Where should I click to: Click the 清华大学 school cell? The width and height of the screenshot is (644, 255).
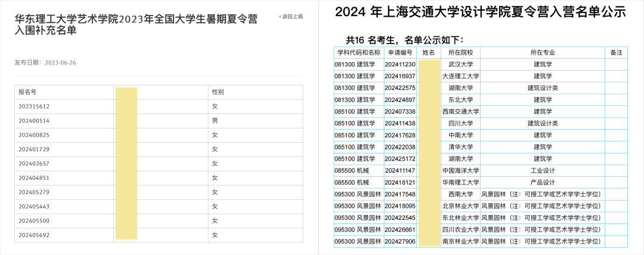[461, 147]
